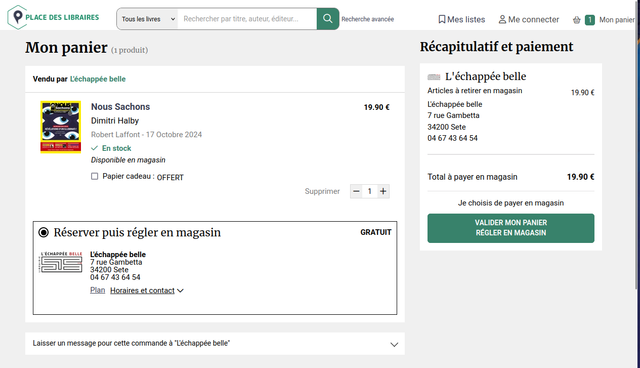Click the user profile icon
The width and height of the screenshot is (640, 368).
point(502,20)
